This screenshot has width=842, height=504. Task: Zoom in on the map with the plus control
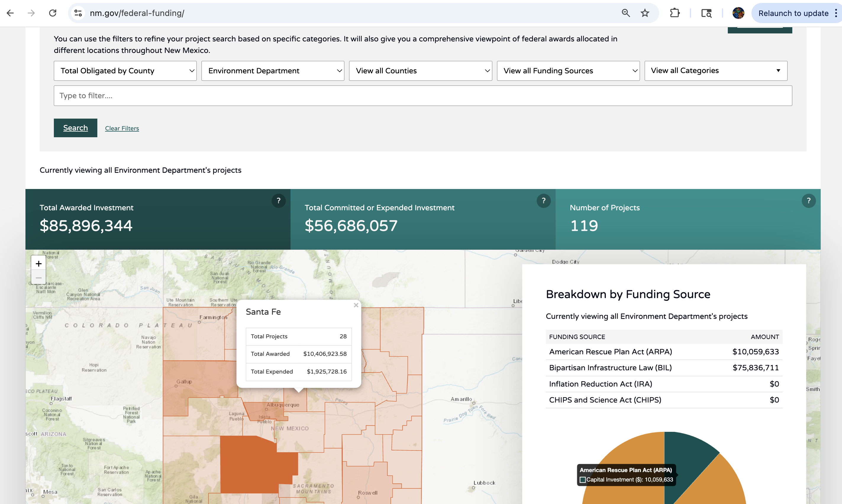click(38, 263)
